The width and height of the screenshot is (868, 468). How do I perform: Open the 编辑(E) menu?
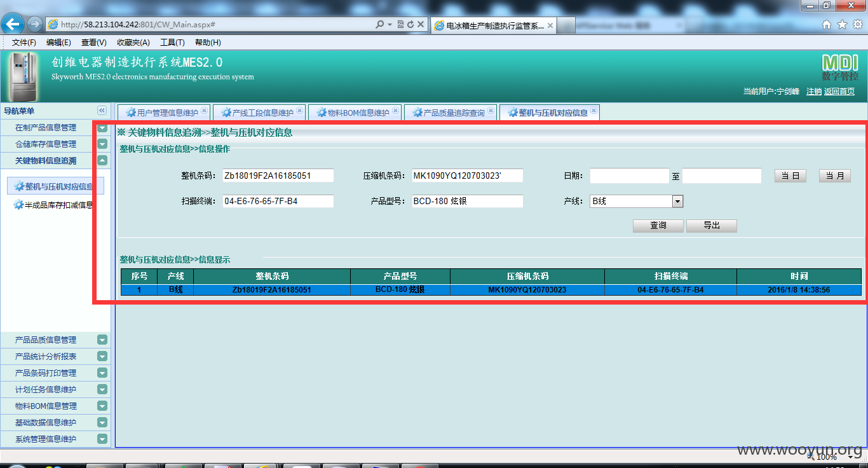(x=58, y=43)
